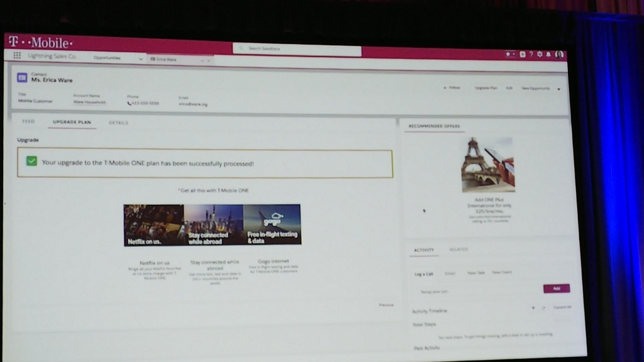Close the Erica Ware workspace tab
The height and width of the screenshot is (362, 644).
point(209,60)
